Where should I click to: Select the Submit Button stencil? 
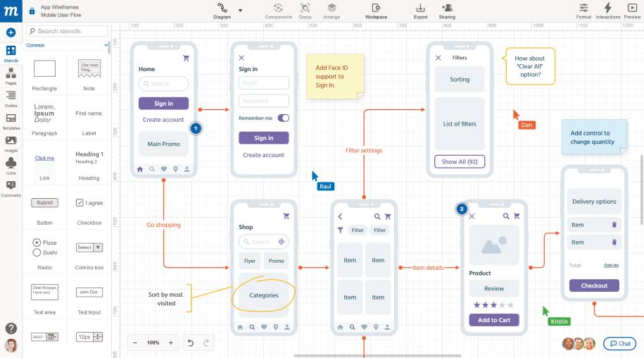coord(45,203)
